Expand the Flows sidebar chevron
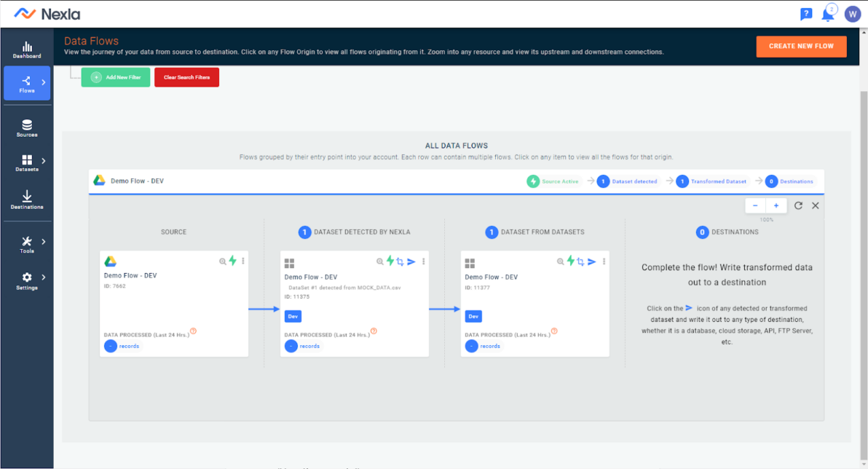This screenshot has height=469, width=868. pyautogui.click(x=42, y=82)
